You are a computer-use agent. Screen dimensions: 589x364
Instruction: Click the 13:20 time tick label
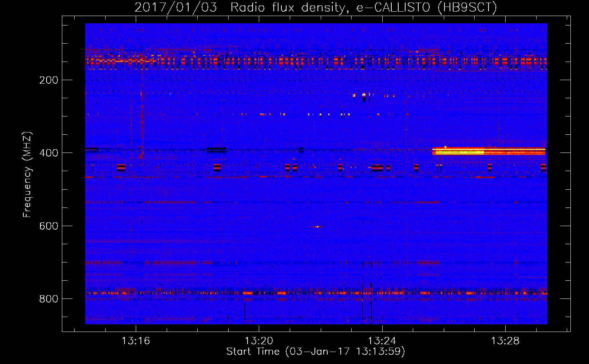click(x=259, y=341)
